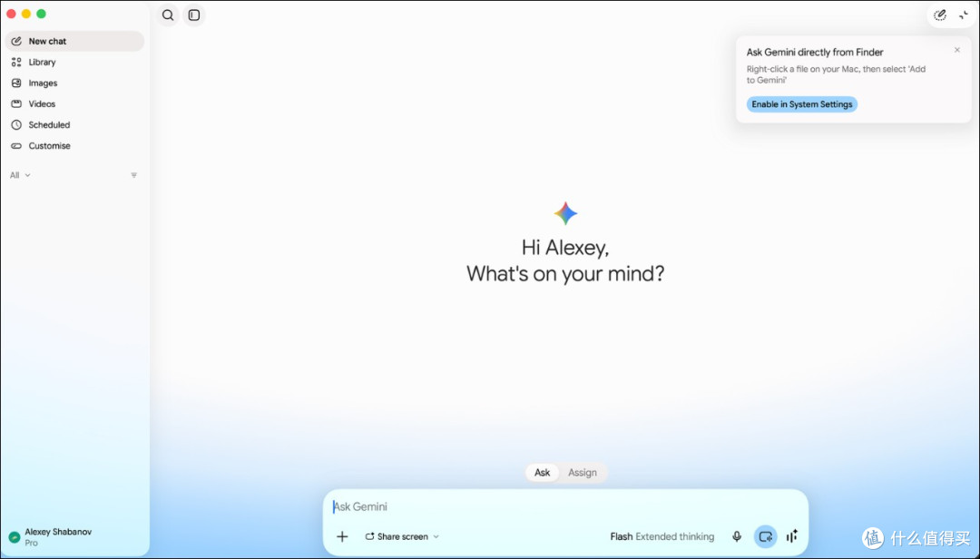980x559 pixels.
Task: Click the plus icon to add attachments
Action: pos(342,536)
